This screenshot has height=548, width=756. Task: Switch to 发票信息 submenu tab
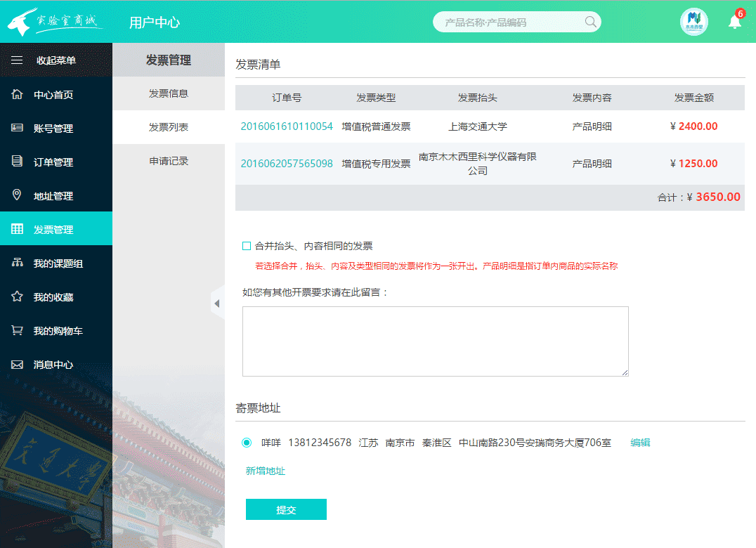168,93
